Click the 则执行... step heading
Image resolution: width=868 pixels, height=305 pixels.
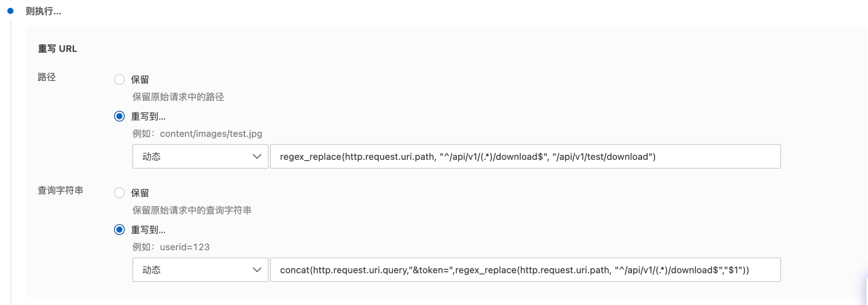tap(44, 11)
